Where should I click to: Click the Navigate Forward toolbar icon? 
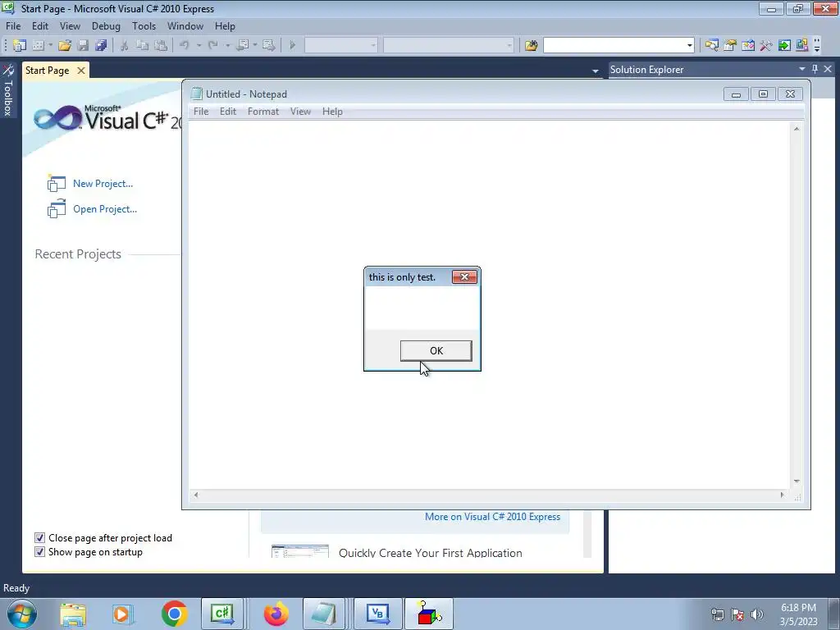pyautogui.click(x=269, y=46)
